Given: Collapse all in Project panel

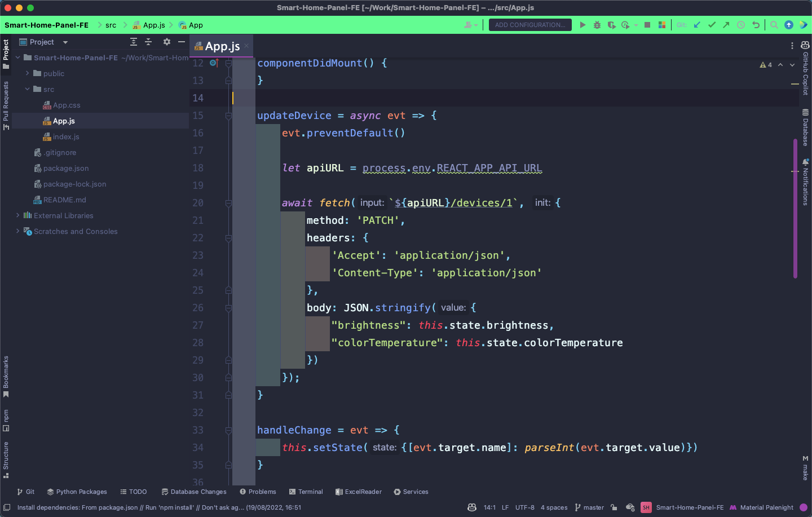Looking at the screenshot, I should (148, 42).
